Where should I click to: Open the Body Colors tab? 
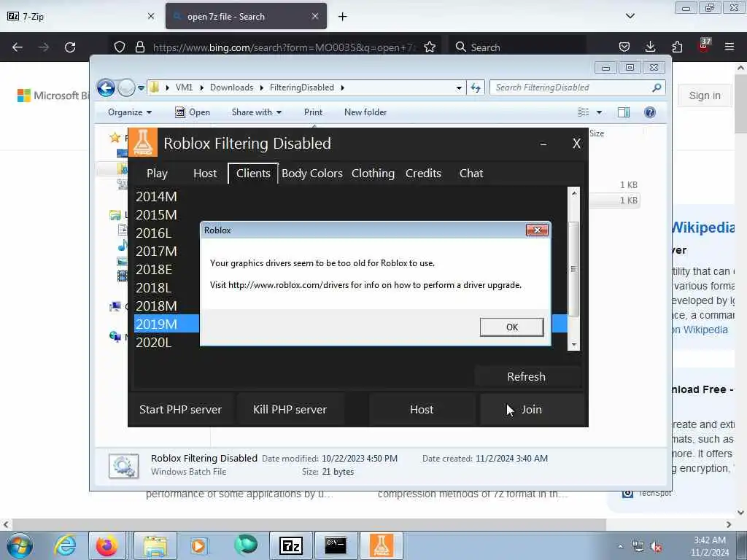[312, 174]
